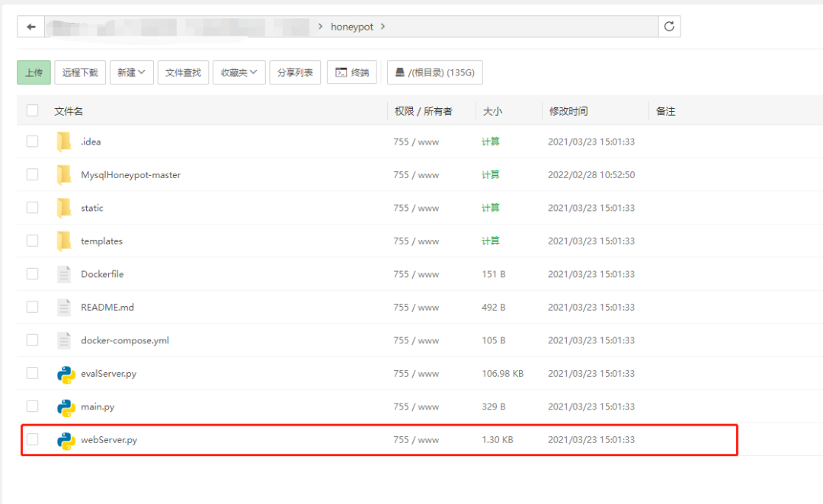823x504 pixels.
Task: Check the box for main.py
Action: (33, 407)
